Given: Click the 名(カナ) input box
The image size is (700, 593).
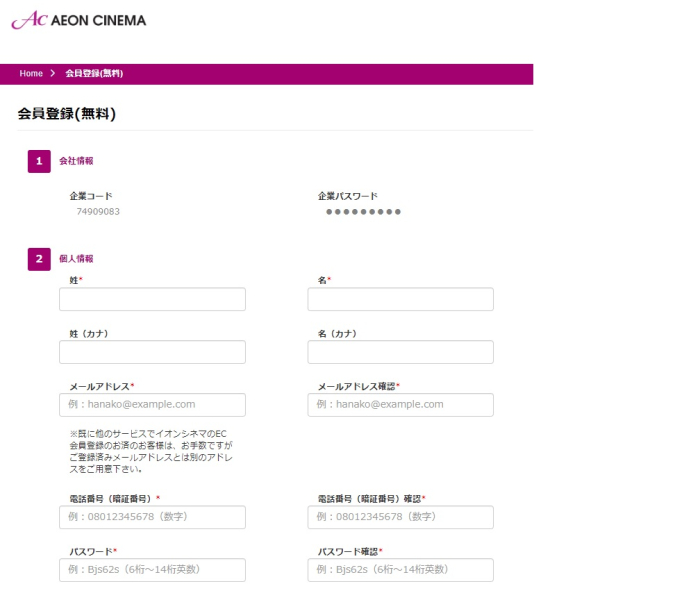Looking at the screenshot, I should point(400,352).
